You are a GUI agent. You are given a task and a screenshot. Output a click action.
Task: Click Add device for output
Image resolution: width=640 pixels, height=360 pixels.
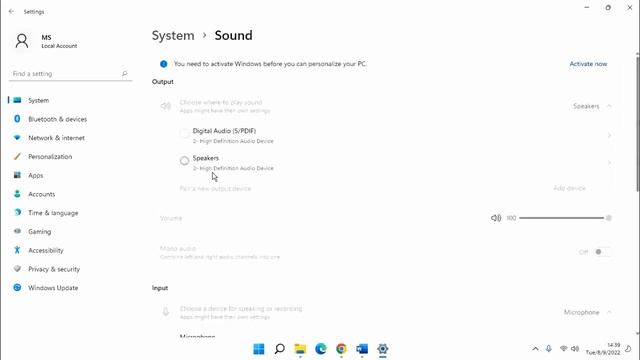point(569,188)
